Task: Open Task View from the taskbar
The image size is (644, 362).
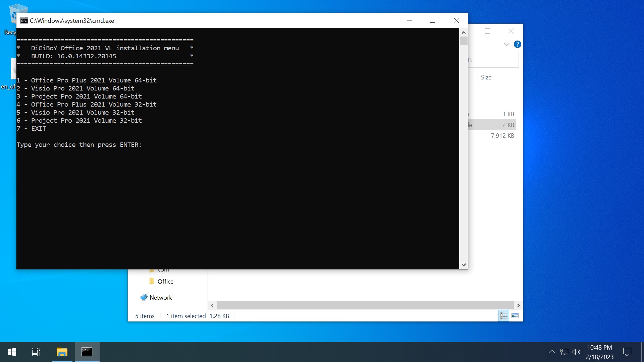Action: pos(36,352)
